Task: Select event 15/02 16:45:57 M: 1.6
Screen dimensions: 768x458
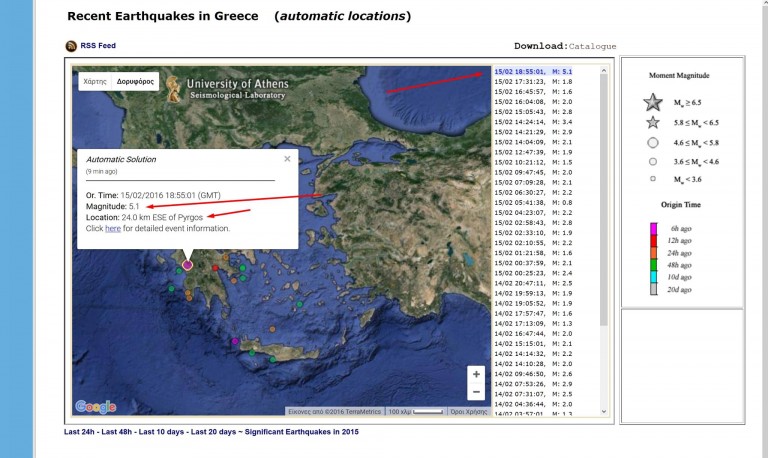Action: click(x=533, y=92)
